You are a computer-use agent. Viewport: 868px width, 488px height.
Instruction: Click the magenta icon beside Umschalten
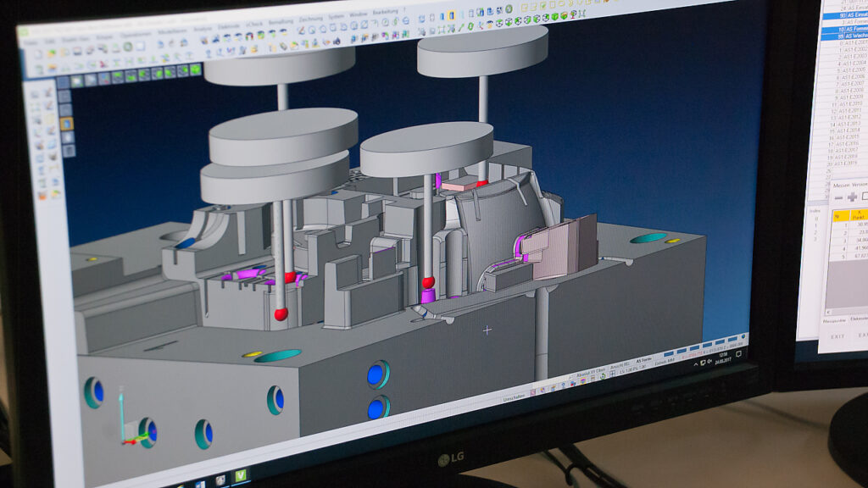coord(533,392)
